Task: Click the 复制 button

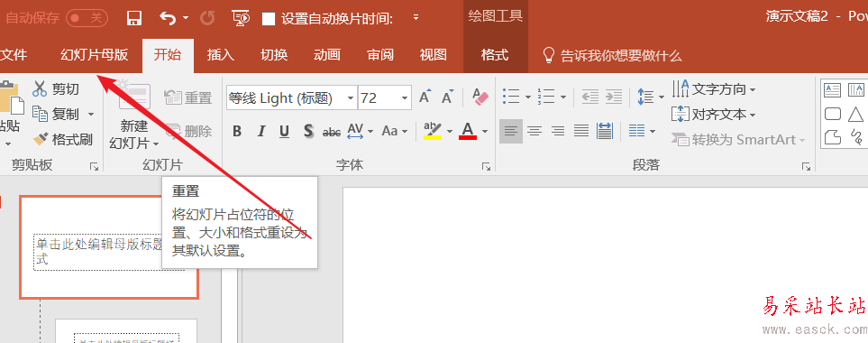Action: coord(57,114)
